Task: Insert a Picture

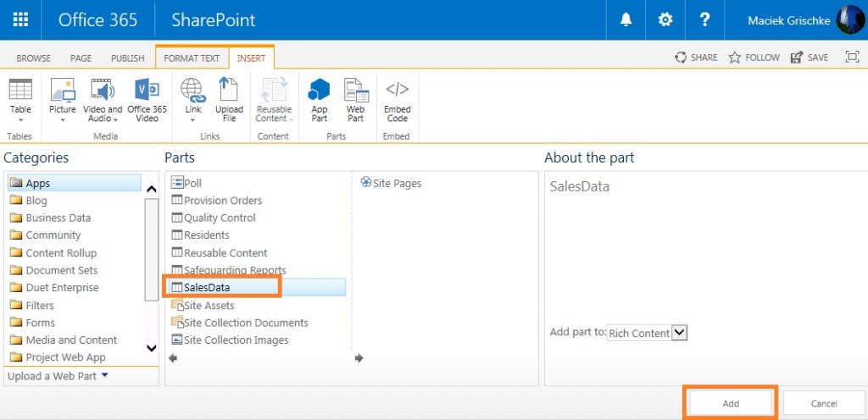Action: 63,99
